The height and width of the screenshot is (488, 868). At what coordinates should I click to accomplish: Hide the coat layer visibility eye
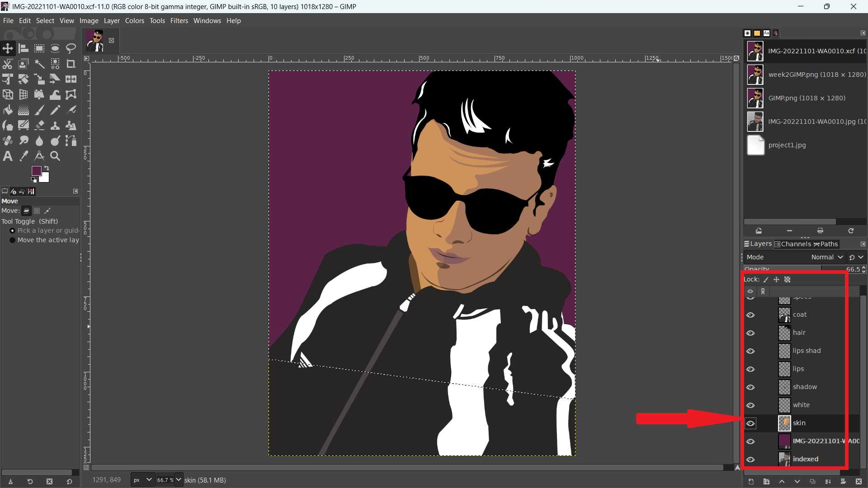click(750, 315)
